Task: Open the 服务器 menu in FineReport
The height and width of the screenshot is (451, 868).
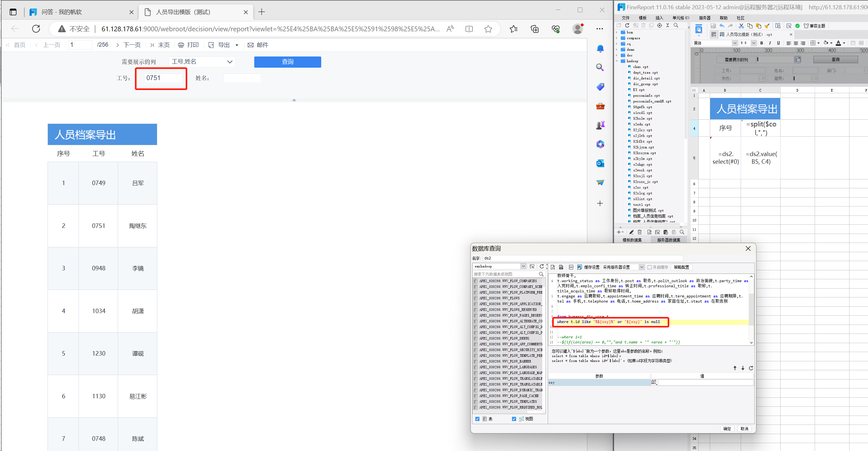Action: pyautogui.click(x=705, y=18)
